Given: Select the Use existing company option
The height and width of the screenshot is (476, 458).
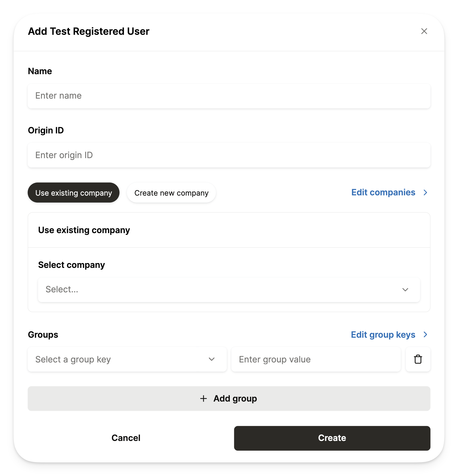Looking at the screenshot, I should click(x=73, y=193).
